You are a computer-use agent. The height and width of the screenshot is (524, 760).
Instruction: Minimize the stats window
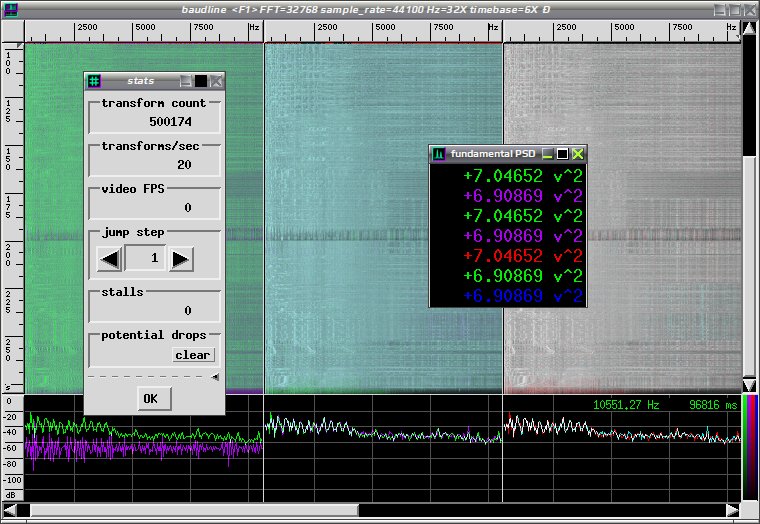[x=186, y=81]
